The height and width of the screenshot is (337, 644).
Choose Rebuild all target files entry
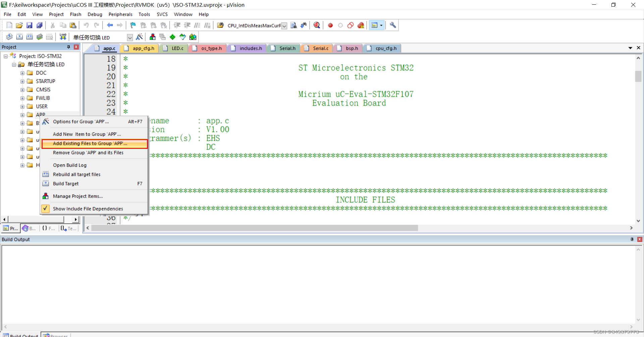point(95,174)
